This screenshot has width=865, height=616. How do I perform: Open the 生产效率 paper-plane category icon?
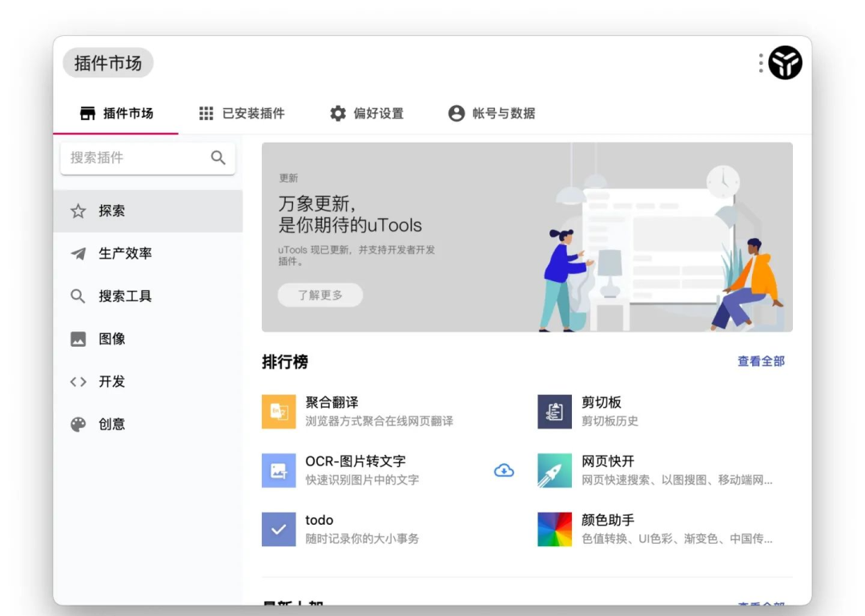[77, 253]
